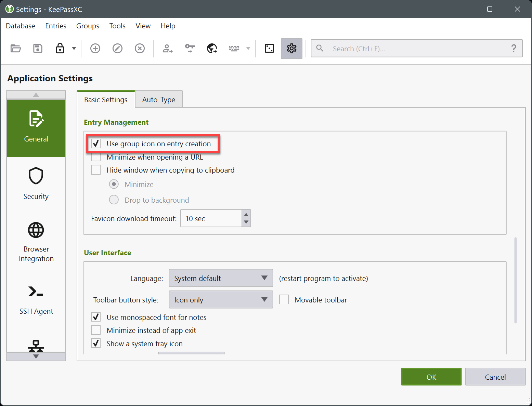Open a database file from the toolbar
Viewport: 532px width, 406px height.
point(16,48)
